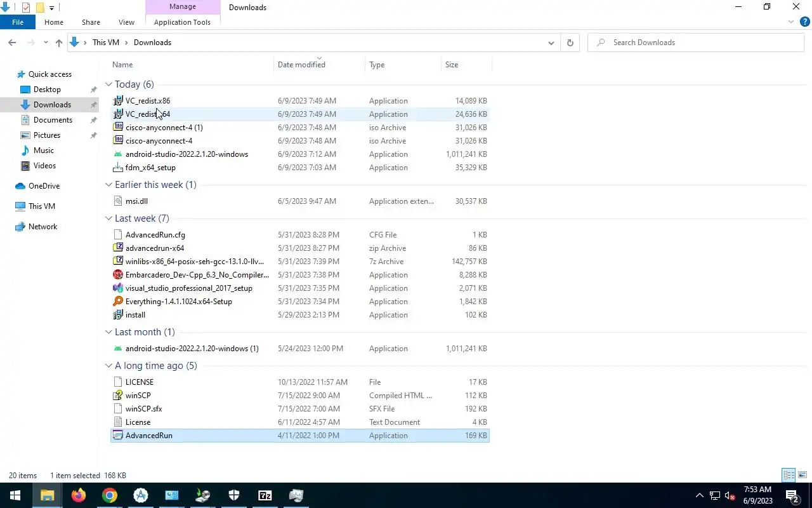Click the VC_redist.x64 file icon
The height and width of the screenshot is (508, 812).
(x=118, y=114)
